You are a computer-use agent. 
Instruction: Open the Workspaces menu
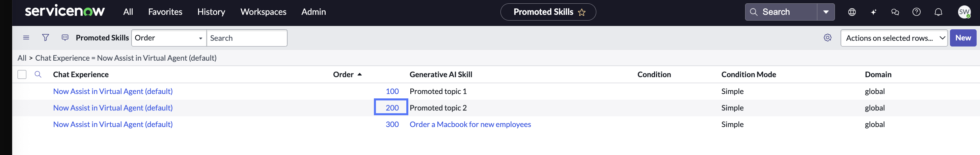(263, 12)
